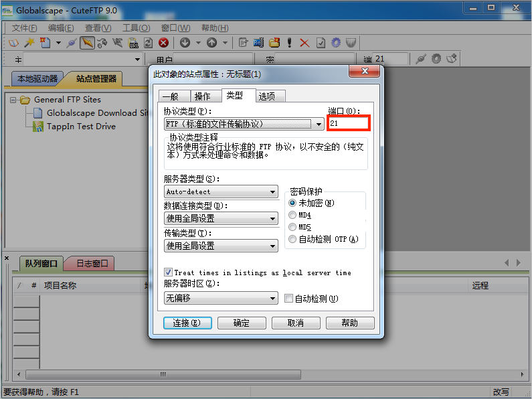Click the 取消 button
Image resolution: width=532 pixels, height=399 pixels.
[296, 323]
